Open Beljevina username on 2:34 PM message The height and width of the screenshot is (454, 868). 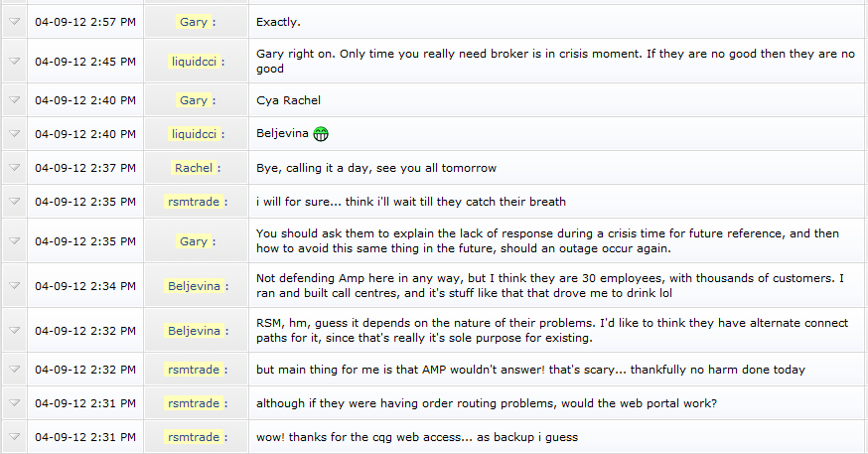[195, 286]
